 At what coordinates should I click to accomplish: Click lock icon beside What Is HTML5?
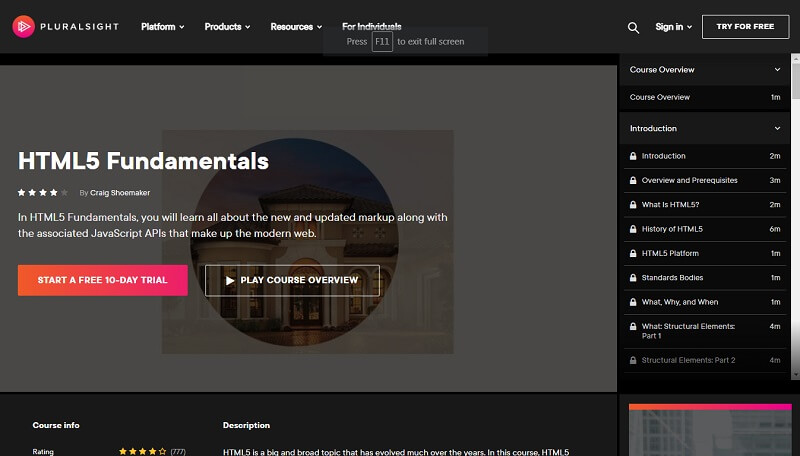click(x=633, y=205)
